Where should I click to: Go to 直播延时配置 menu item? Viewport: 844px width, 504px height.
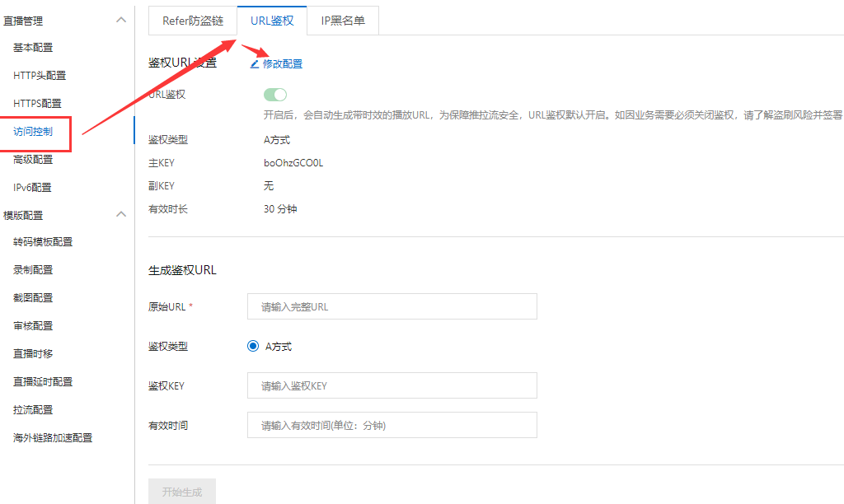click(x=43, y=382)
